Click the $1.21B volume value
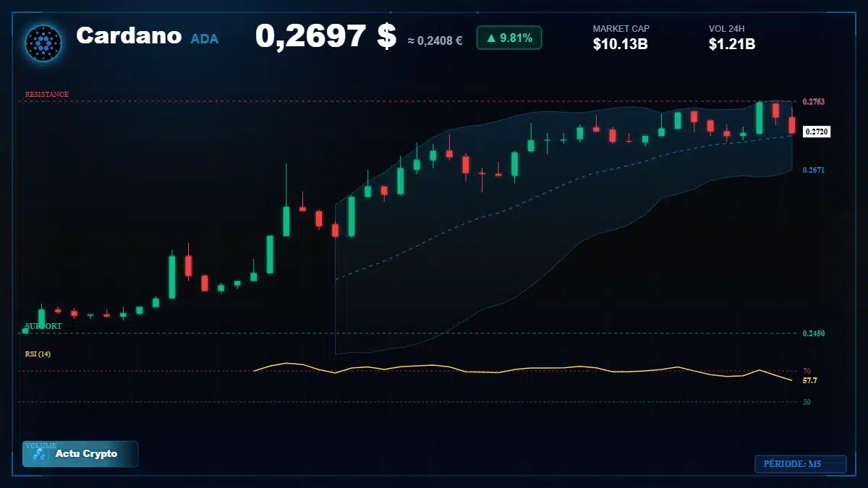This screenshot has height=488, width=868. pos(732,44)
